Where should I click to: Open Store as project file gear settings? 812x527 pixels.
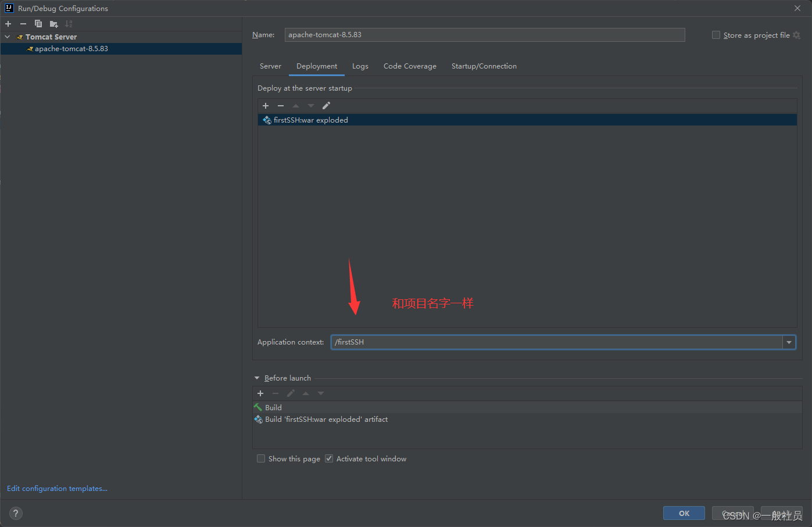[797, 35]
